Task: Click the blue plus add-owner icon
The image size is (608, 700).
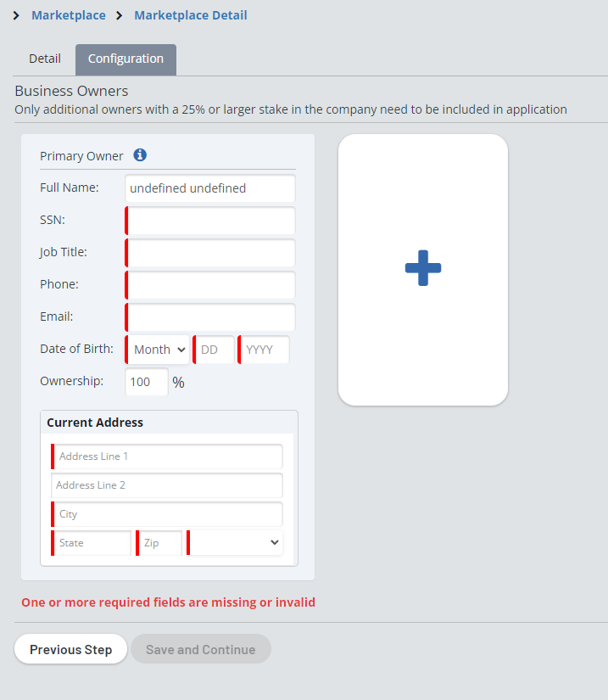Action: click(423, 268)
